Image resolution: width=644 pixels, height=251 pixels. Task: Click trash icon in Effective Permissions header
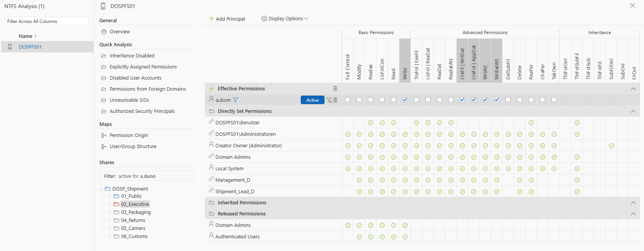coord(335,88)
